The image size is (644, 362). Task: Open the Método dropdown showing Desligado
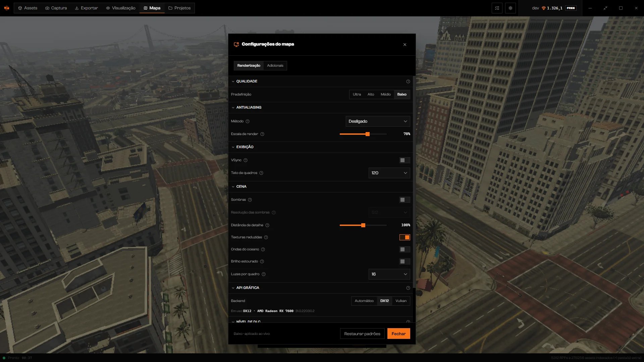point(378,121)
